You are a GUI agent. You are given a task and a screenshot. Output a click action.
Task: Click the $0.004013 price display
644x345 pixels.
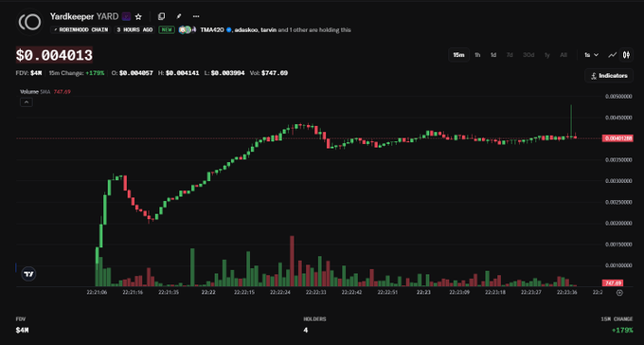click(54, 55)
